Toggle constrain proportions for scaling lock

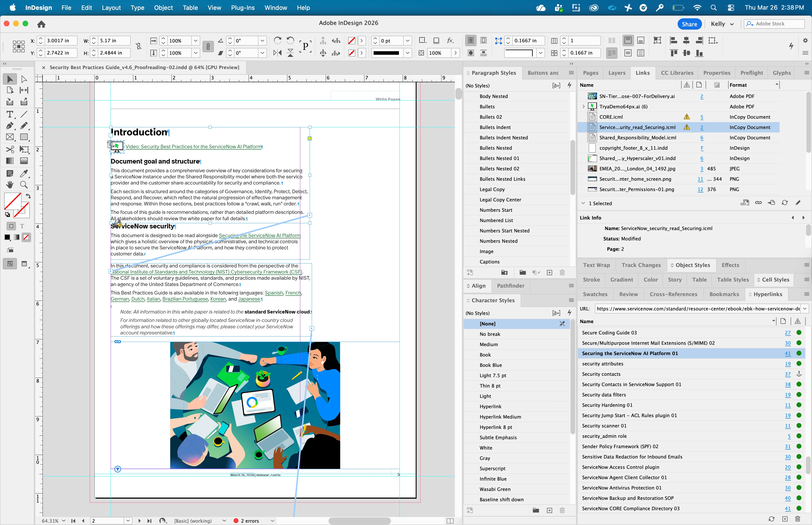click(208, 46)
